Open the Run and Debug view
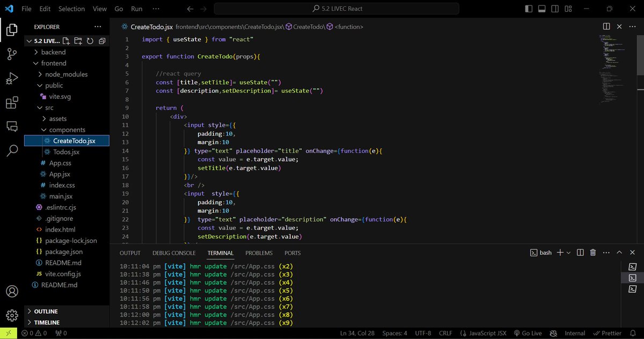This screenshot has width=644, height=339. click(x=12, y=78)
